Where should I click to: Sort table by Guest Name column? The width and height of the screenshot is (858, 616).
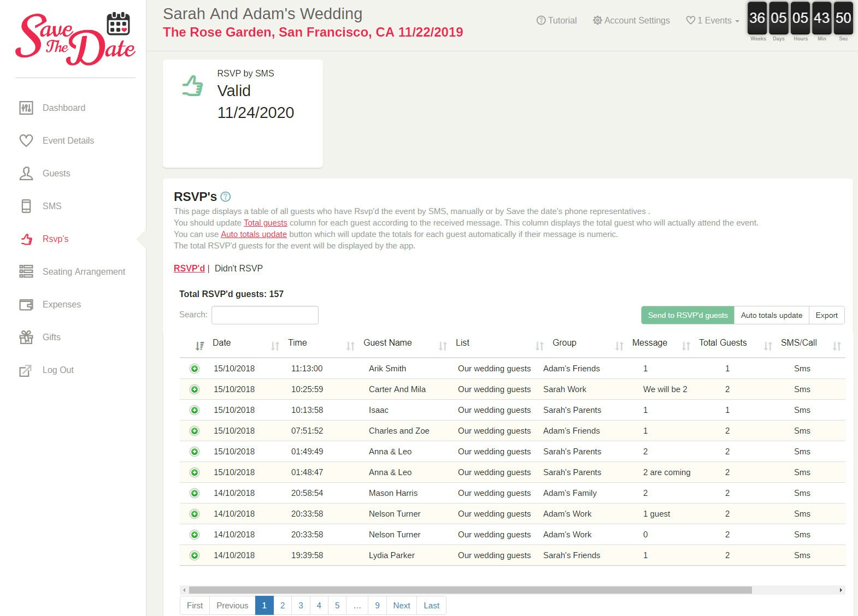point(387,343)
